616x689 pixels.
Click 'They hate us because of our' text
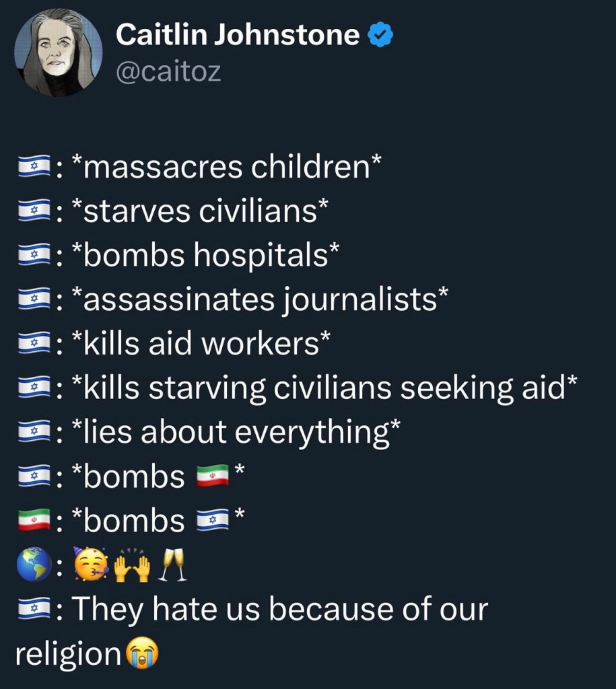pyautogui.click(x=279, y=610)
